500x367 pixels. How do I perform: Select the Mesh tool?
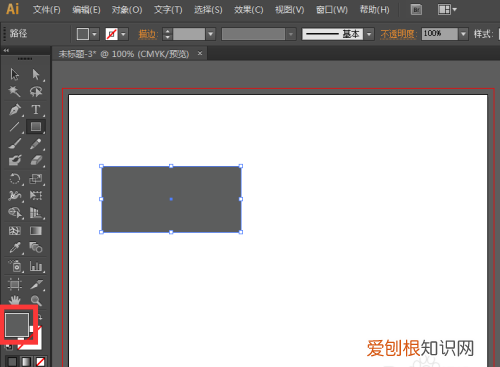(x=15, y=231)
